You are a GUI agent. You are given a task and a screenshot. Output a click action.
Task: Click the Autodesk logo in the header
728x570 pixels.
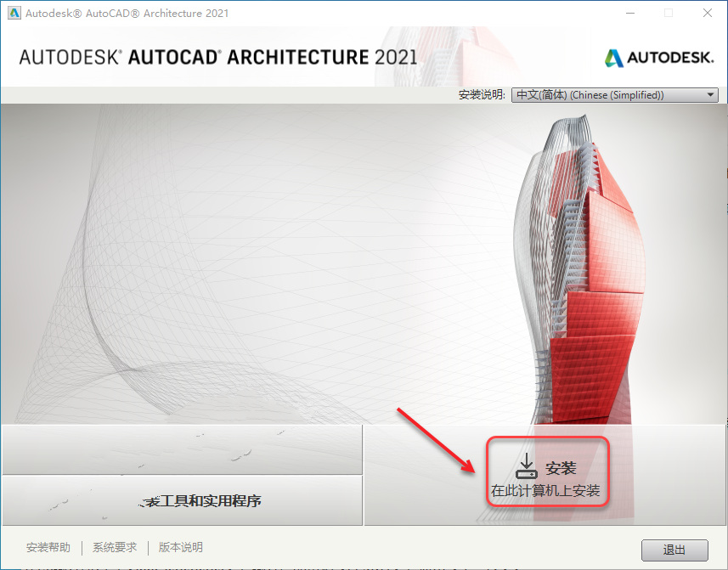click(x=659, y=58)
